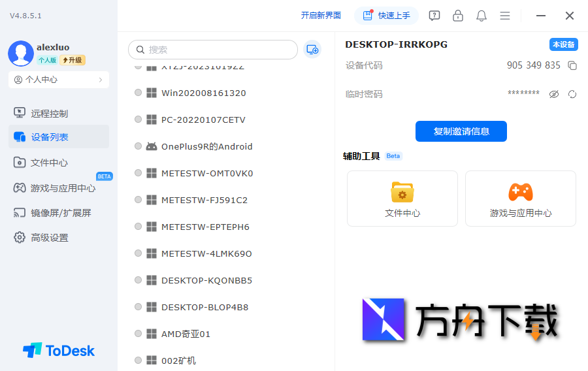Click the Windows icon of Win202008161320
The height and width of the screenshot is (371, 588).
(x=152, y=93)
